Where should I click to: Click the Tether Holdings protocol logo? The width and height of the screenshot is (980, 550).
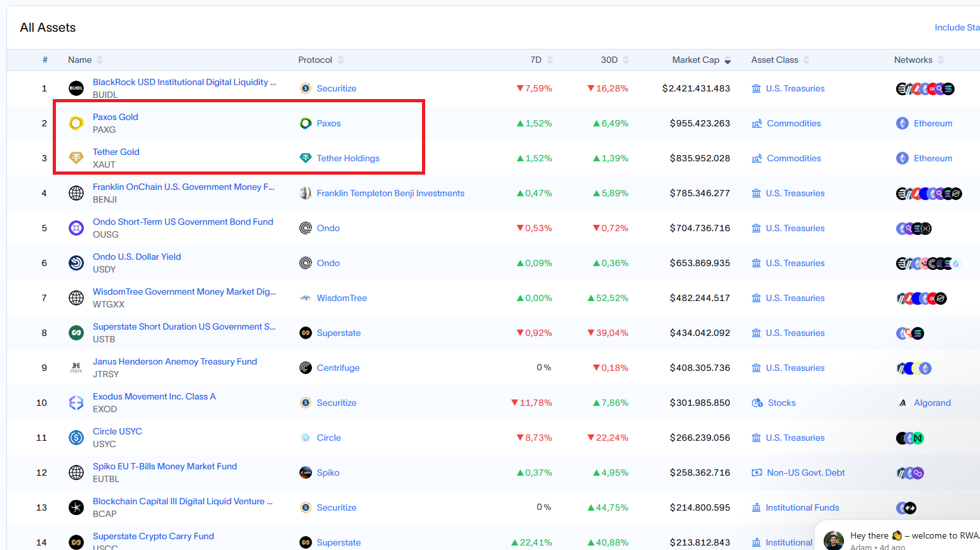tap(306, 158)
